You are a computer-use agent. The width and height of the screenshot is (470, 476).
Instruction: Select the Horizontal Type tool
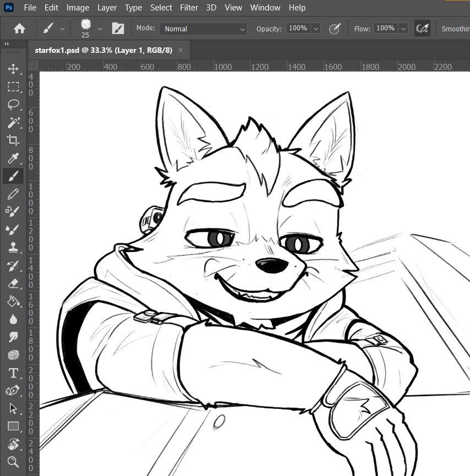coord(13,373)
